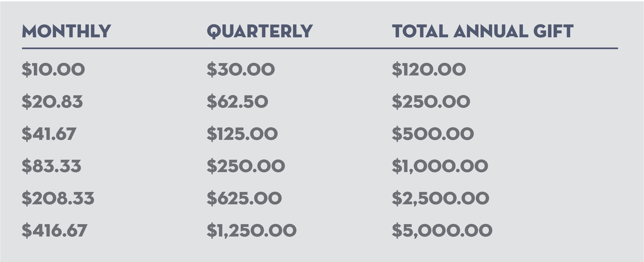
Task: Click the $20.83 monthly amount
Action: 52,102
